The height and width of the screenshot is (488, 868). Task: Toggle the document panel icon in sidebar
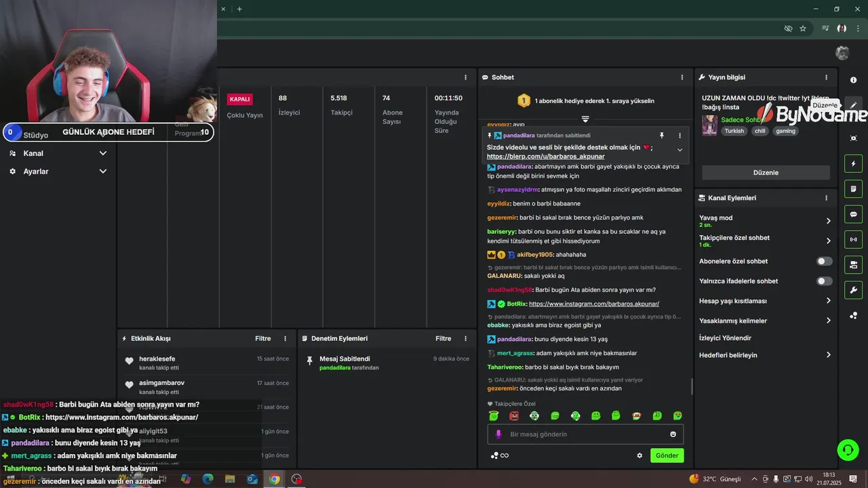(853, 188)
